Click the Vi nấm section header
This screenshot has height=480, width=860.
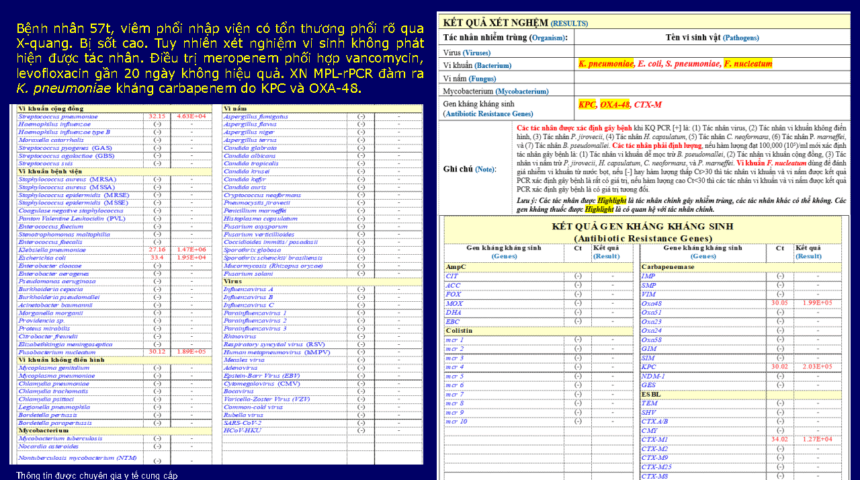237,108
